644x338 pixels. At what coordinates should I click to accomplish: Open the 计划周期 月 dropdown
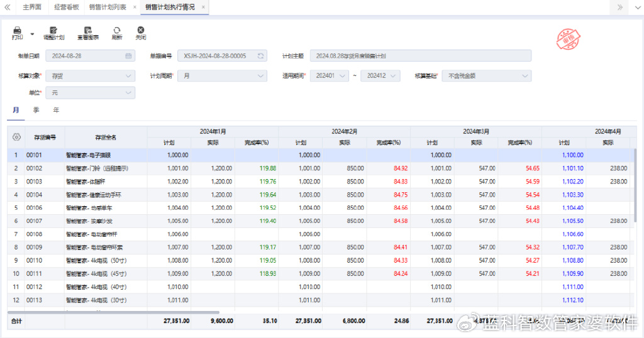pyautogui.click(x=222, y=76)
